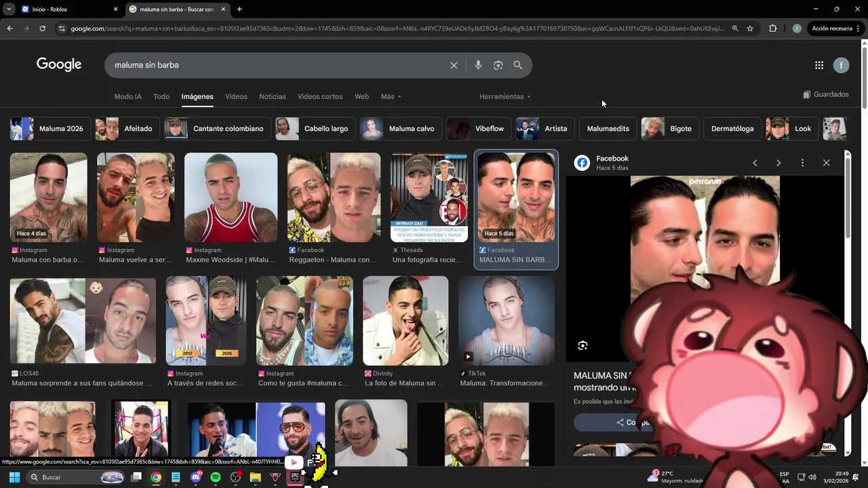Filter by Bigote chip
This screenshot has width=868, height=488.
(670, 129)
